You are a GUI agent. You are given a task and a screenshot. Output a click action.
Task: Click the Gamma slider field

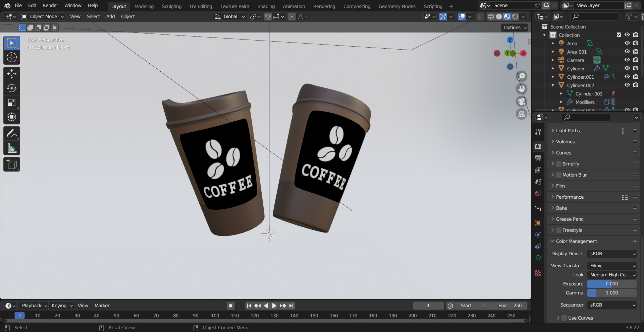tap(612, 293)
